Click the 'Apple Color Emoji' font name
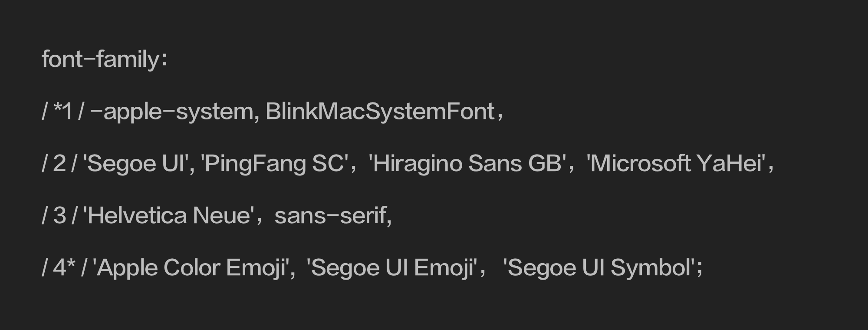 point(191,268)
